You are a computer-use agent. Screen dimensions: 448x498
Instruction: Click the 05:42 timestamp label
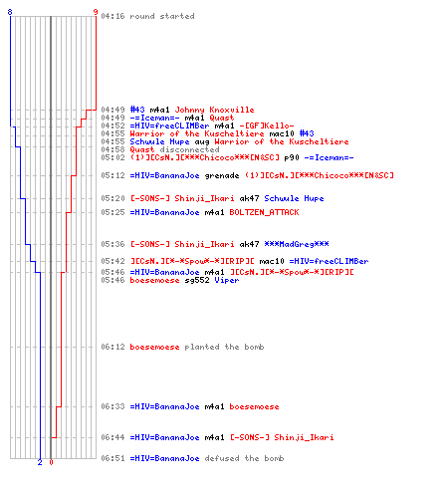112,261
